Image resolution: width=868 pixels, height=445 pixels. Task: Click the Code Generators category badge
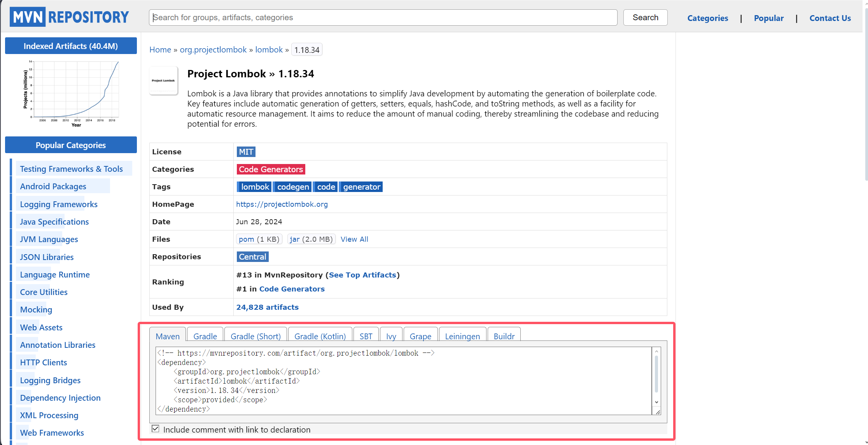pyautogui.click(x=271, y=169)
